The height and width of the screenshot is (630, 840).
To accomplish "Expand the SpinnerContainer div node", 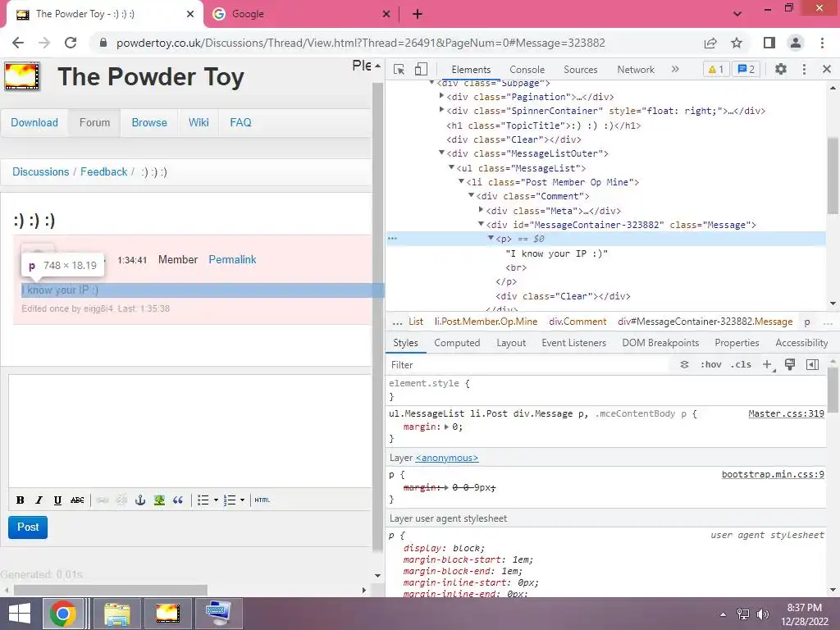I will tap(441, 110).
